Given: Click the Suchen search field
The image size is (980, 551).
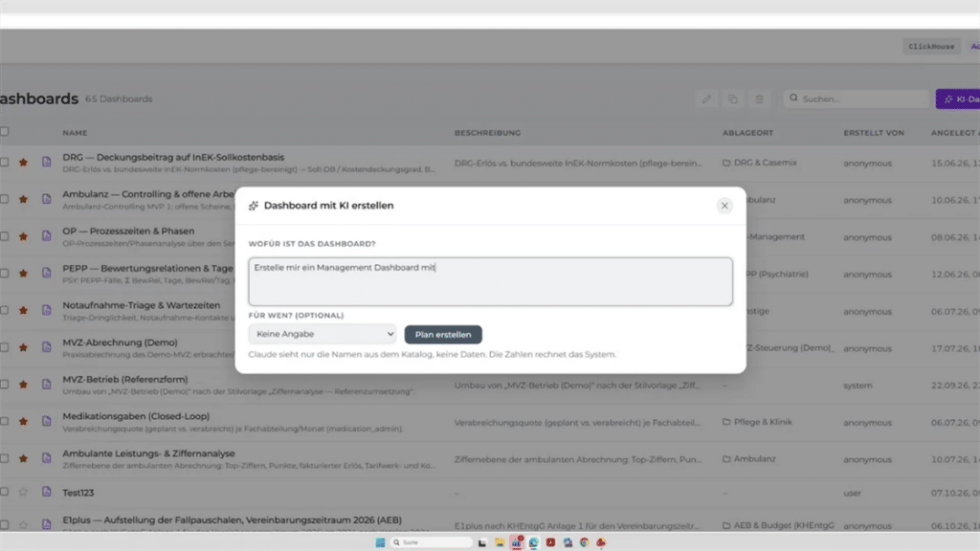Looking at the screenshot, I should (857, 99).
